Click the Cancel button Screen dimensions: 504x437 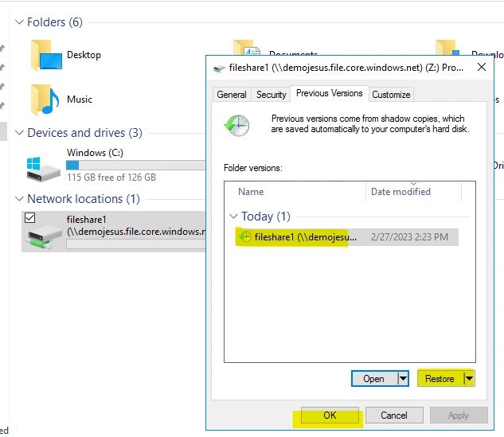394,416
